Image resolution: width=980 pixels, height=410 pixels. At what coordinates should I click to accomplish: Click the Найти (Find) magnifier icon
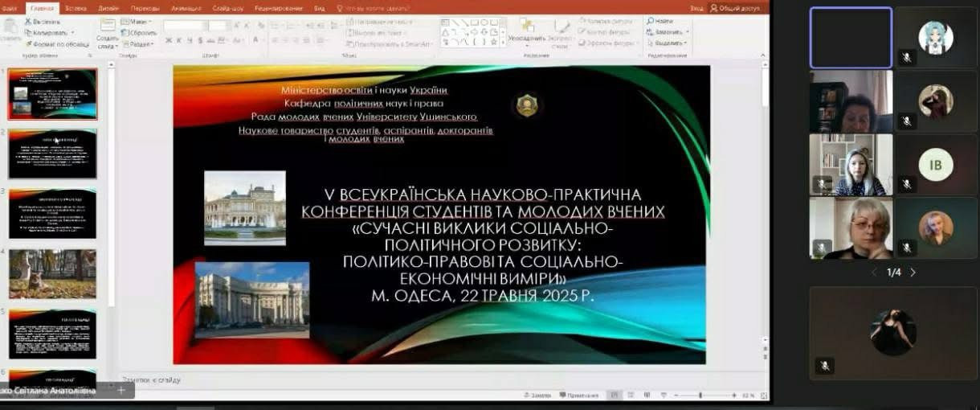point(650,21)
